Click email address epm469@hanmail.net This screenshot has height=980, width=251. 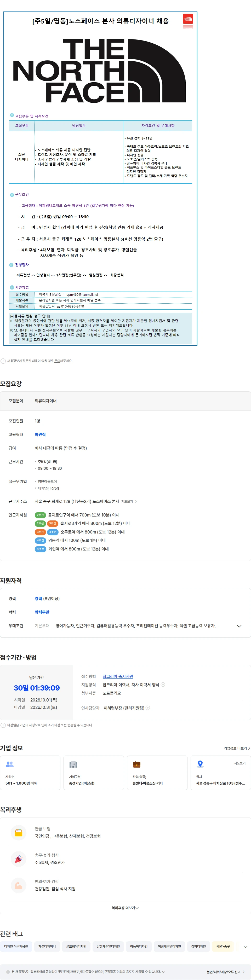coord(82,294)
